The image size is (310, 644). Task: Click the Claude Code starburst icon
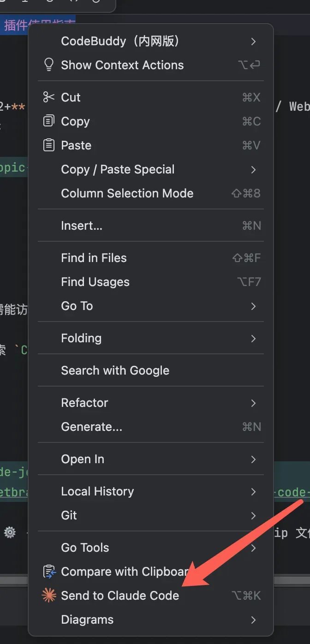coord(48,596)
